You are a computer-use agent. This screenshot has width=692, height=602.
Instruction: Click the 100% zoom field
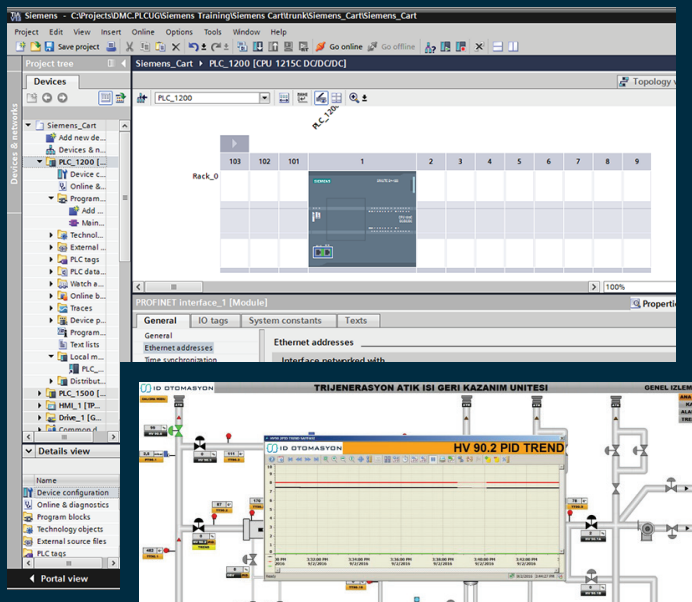tap(639, 287)
